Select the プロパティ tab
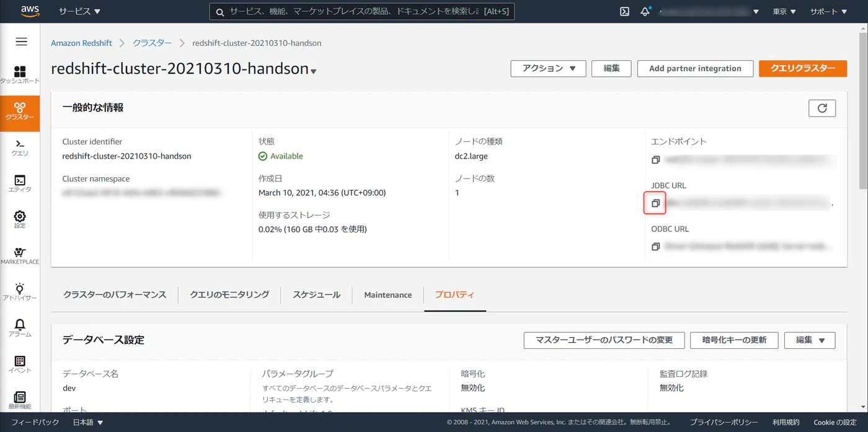Screen dimensions: 868x432 [x=454, y=295]
